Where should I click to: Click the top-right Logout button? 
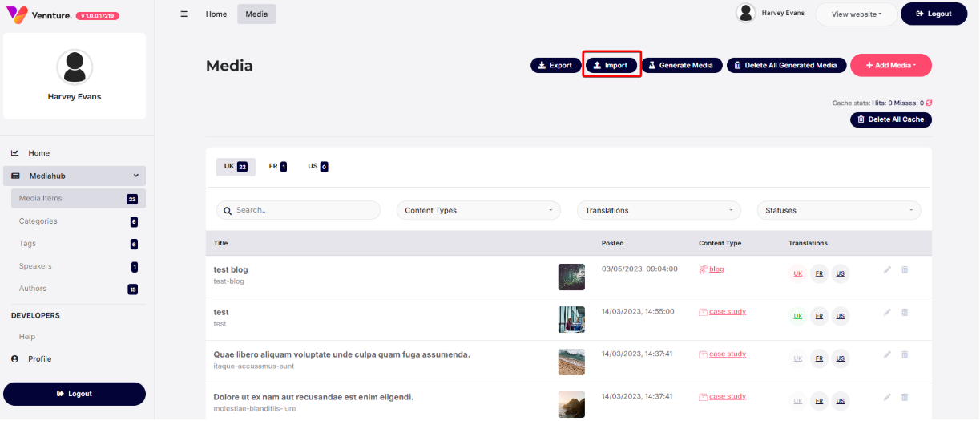[x=934, y=14]
